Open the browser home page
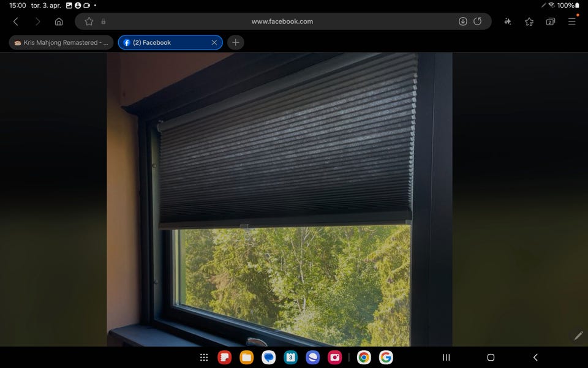The height and width of the screenshot is (368, 588). coord(59,21)
